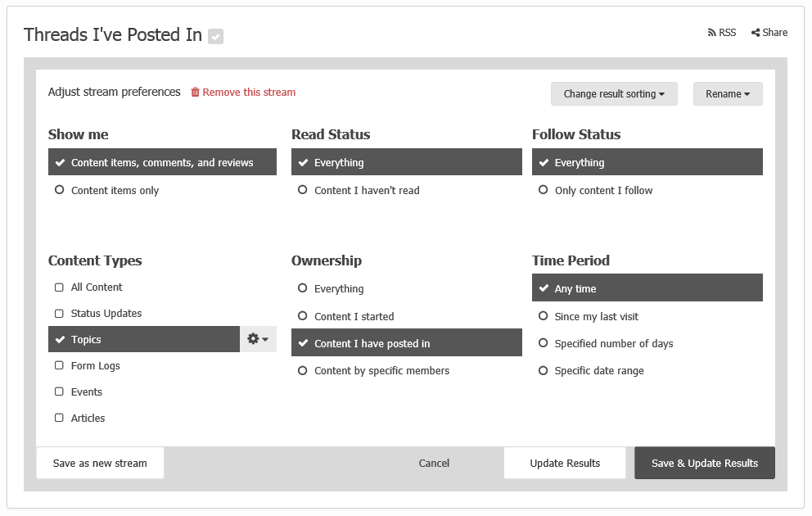The width and height of the screenshot is (812, 516).
Task: Enable the Status Updates checkbox
Action: (59, 314)
